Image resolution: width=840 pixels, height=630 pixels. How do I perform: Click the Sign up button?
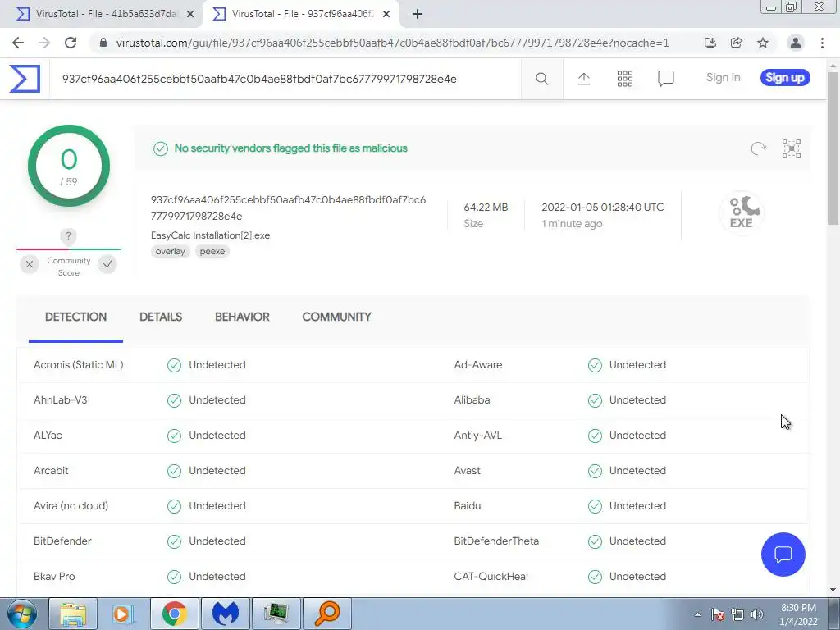pos(785,78)
